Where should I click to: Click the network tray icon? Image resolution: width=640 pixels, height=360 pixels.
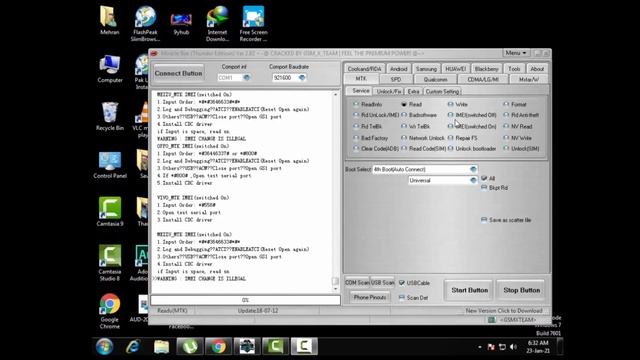pyautogui.click(x=502, y=347)
